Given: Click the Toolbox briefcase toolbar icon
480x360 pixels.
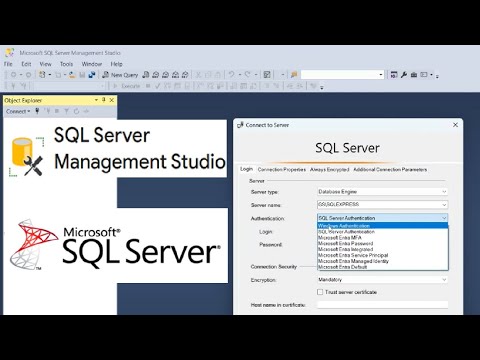Looking at the screenshot, I should [414, 75].
